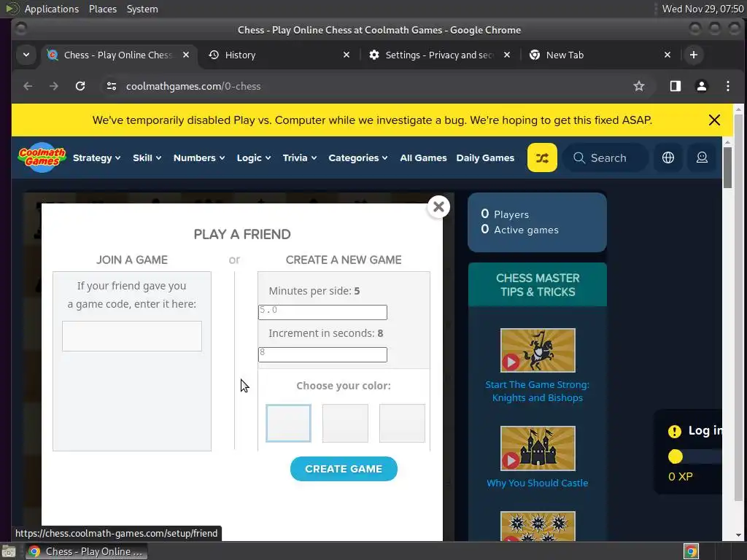Screen dimensions: 747x560
Task: Go back in browser history
Action: tap(28, 86)
